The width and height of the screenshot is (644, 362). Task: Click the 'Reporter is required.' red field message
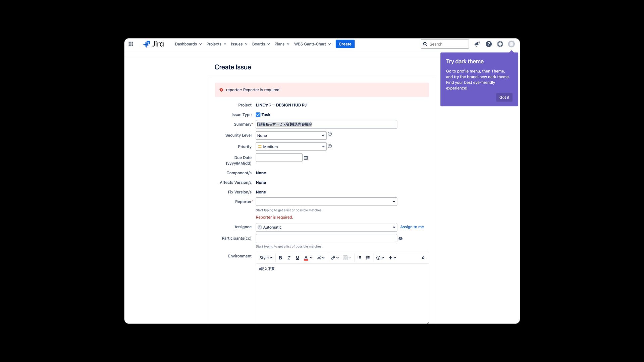(274, 217)
